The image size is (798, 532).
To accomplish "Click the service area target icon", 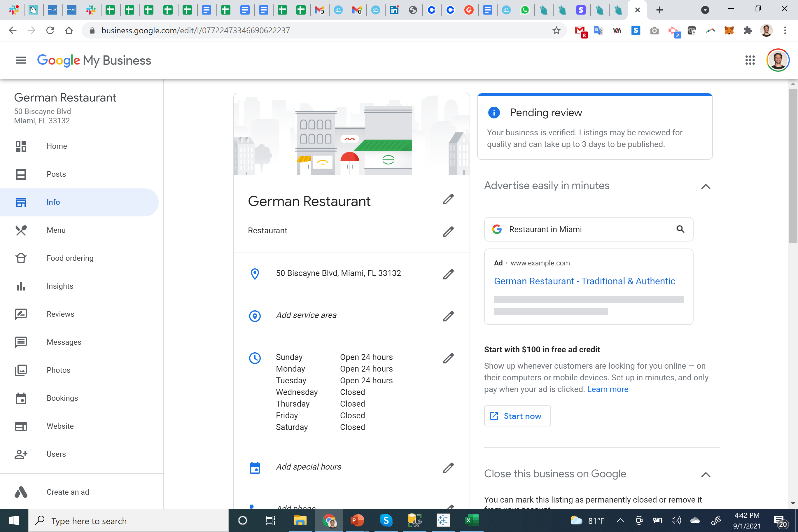I will pyautogui.click(x=255, y=316).
